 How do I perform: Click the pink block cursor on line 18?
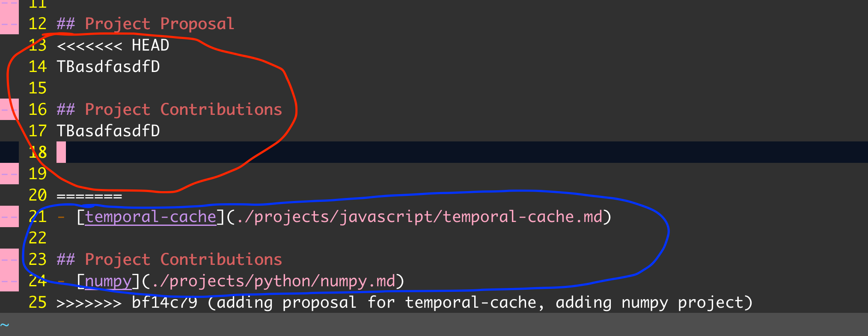61,152
